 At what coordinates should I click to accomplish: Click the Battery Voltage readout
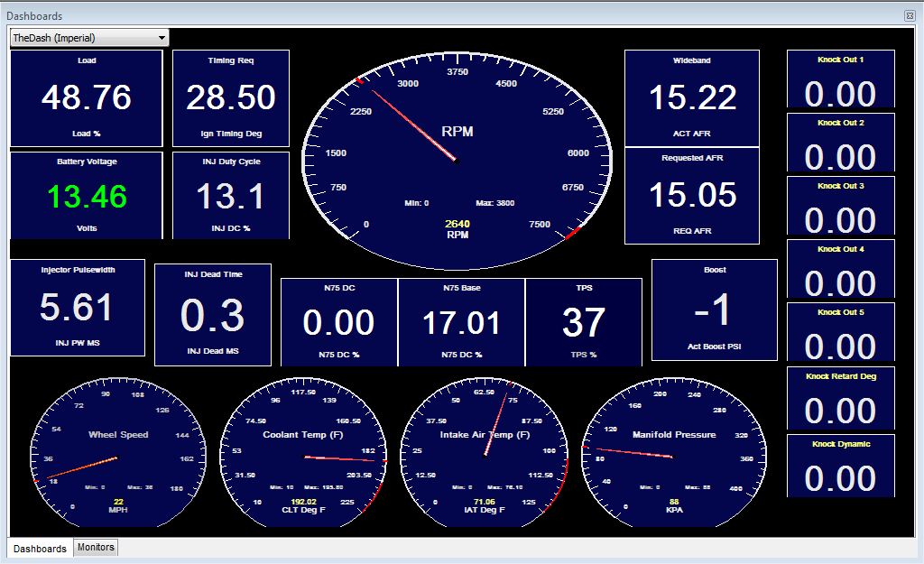click(x=87, y=195)
